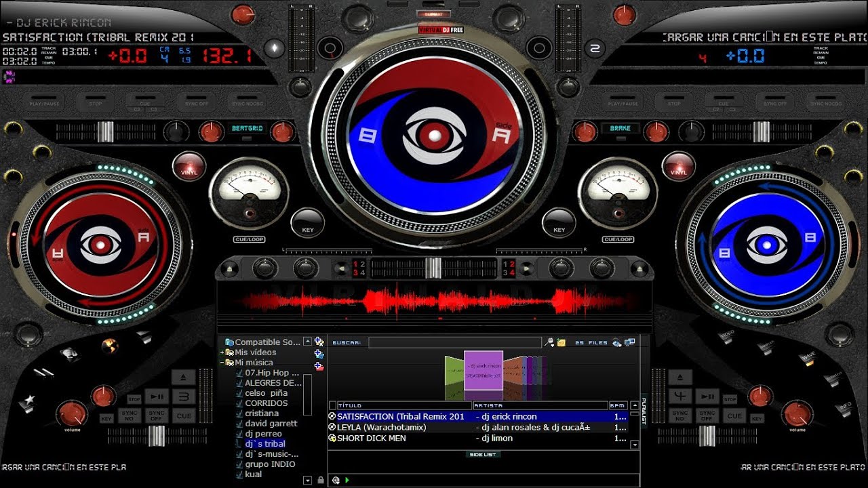The height and width of the screenshot is (488, 868).
Task: Click the INFO icon on right panel
Action: click(x=845, y=408)
